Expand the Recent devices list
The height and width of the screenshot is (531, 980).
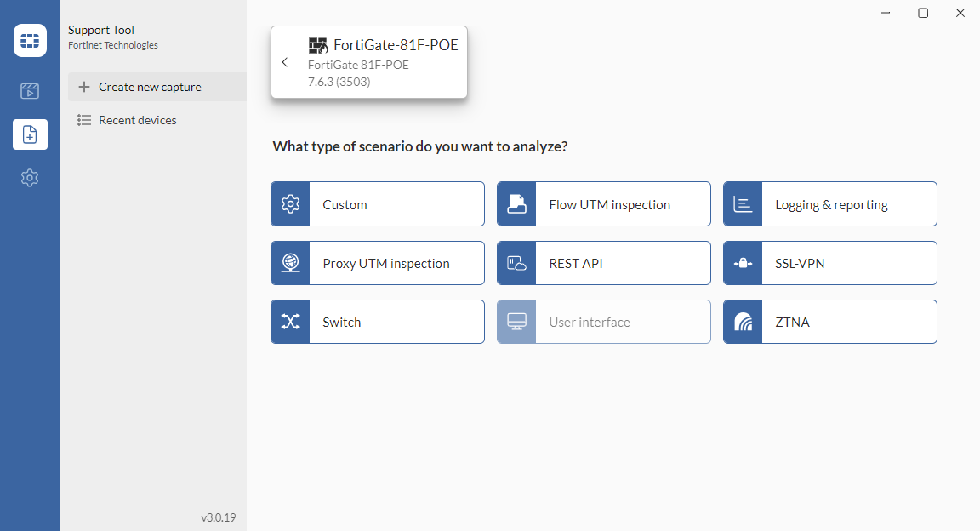pos(137,119)
